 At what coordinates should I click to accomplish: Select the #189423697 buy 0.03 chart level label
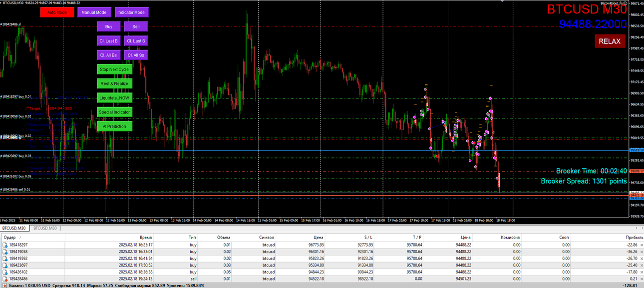(x=15, y=156)
